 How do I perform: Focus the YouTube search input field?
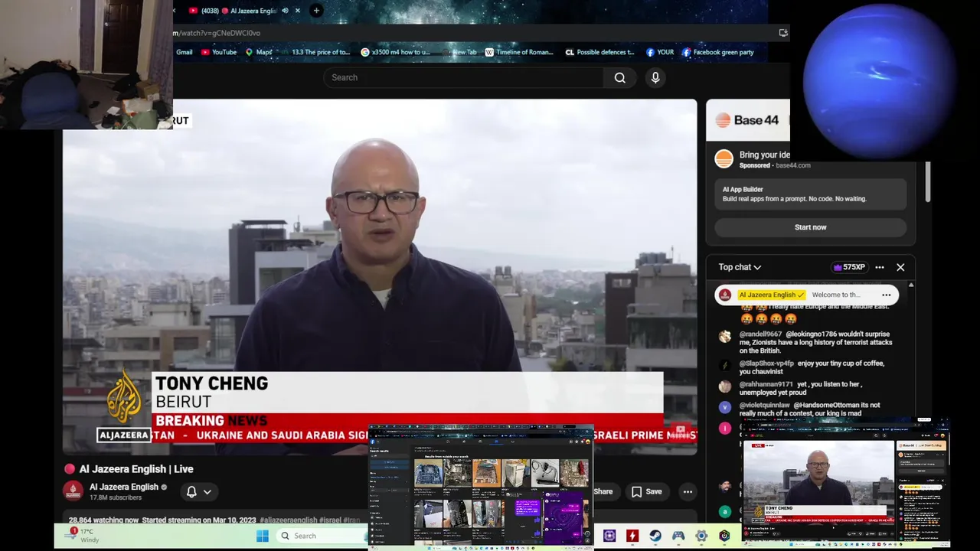[x=464, y=77]
